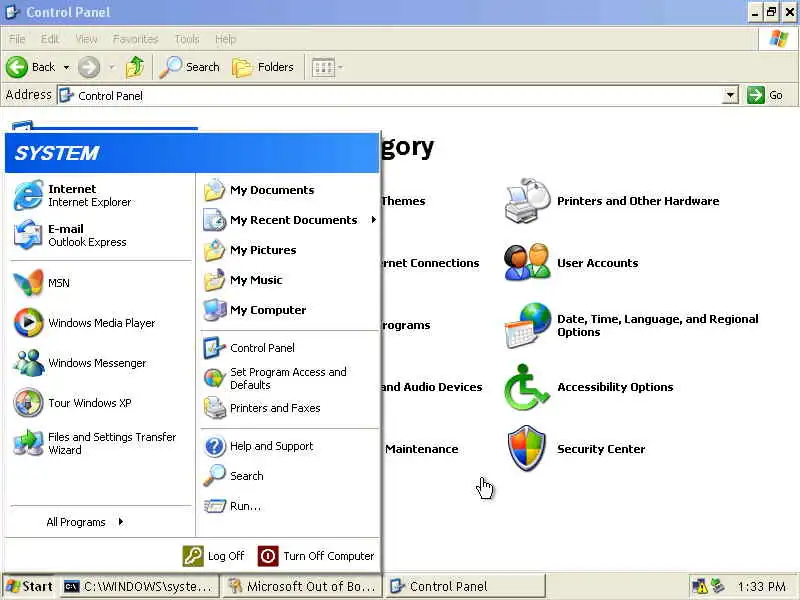Image resolution: width=800 pixels, height=600 pixels.
Task: Click the 1:33 PM clock
Action: [x=761, y=587]
